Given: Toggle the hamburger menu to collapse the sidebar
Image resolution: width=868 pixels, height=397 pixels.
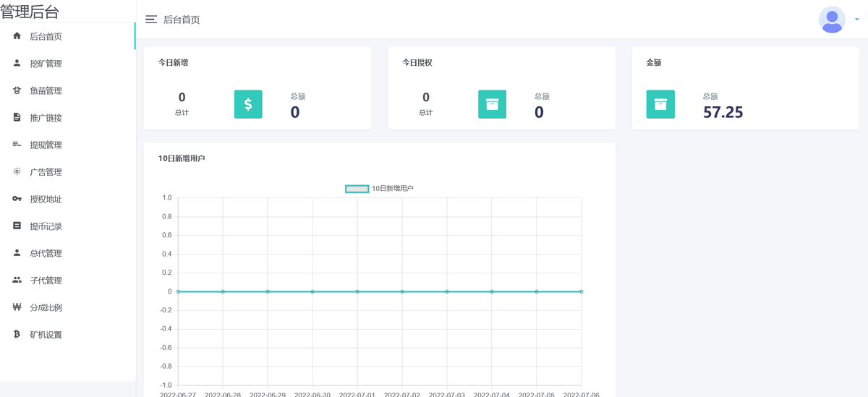Looking at the screenshot, I should tap(151, 20).
